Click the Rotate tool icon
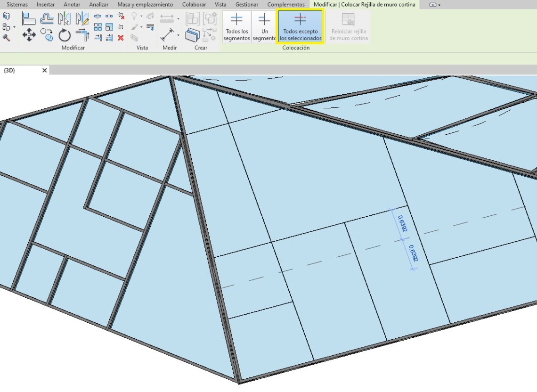Screen dimensions: 537x392 pyautogui.click(x=65, y=34)
